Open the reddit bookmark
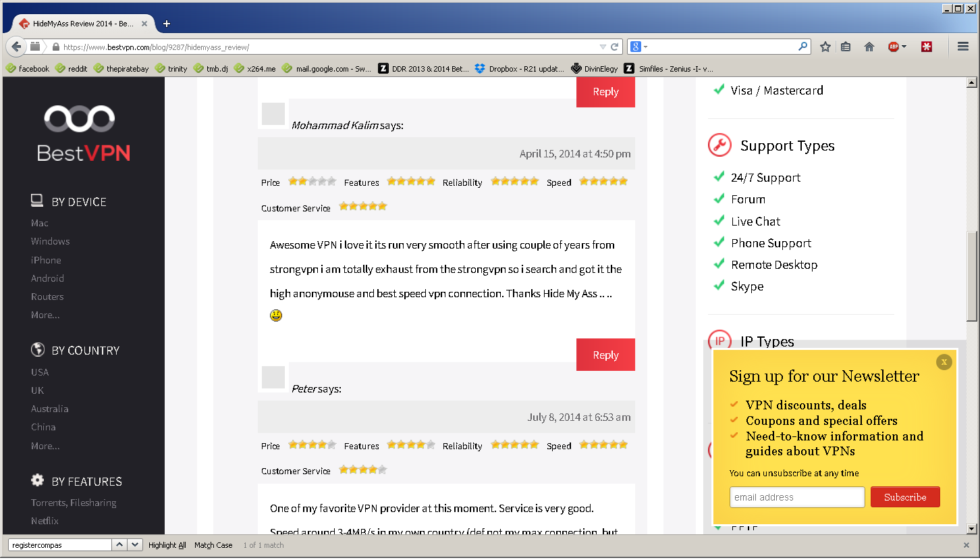The image size is (980, 560). (71, 68)
